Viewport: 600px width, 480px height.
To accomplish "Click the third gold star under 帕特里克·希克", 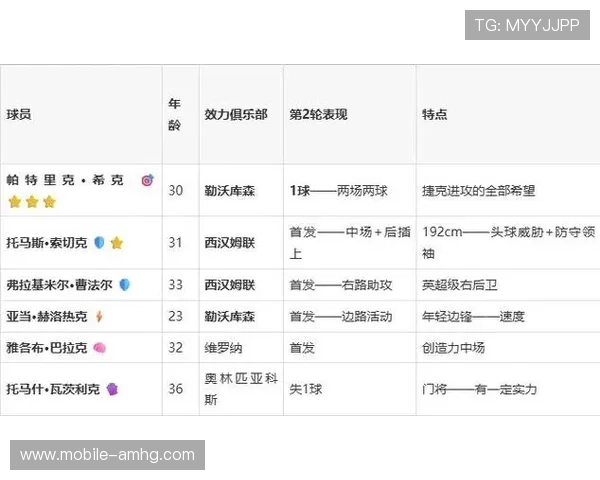I will (49, 201).
